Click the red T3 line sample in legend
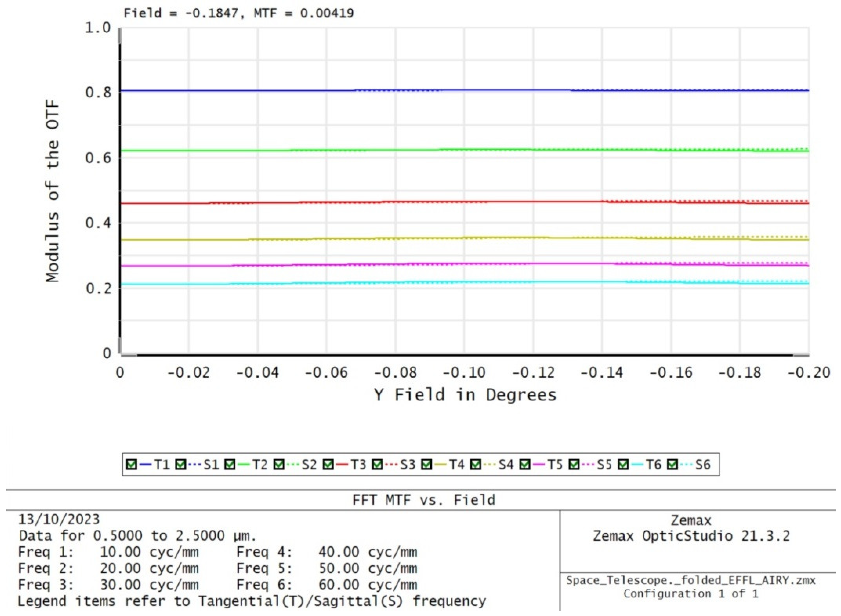 tap(342, 465)
